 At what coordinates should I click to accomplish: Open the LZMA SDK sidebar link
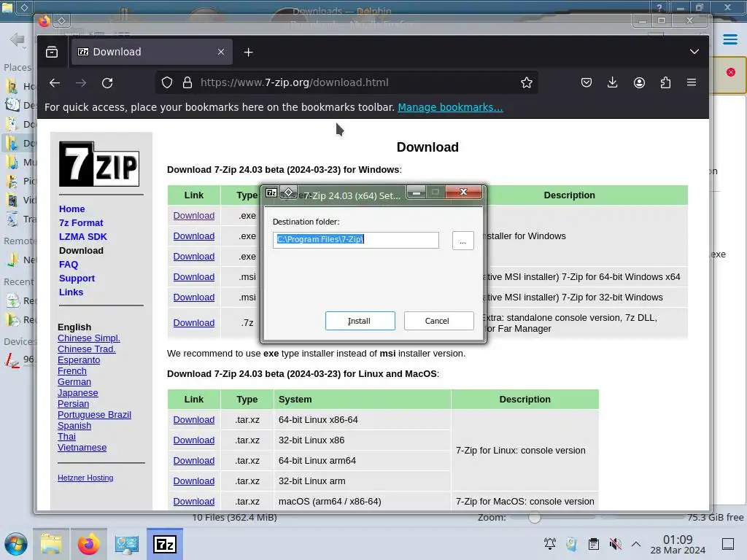click(83, 237)
